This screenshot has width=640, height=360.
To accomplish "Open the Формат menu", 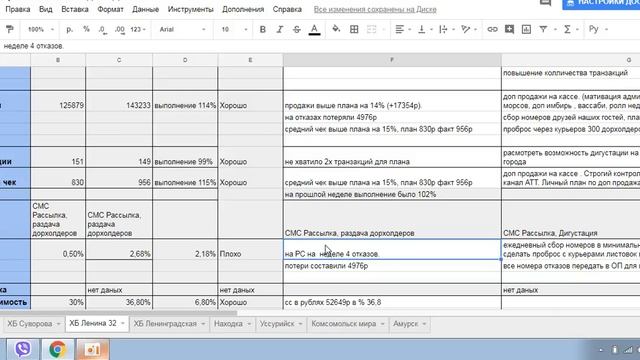I will [110, 9].
